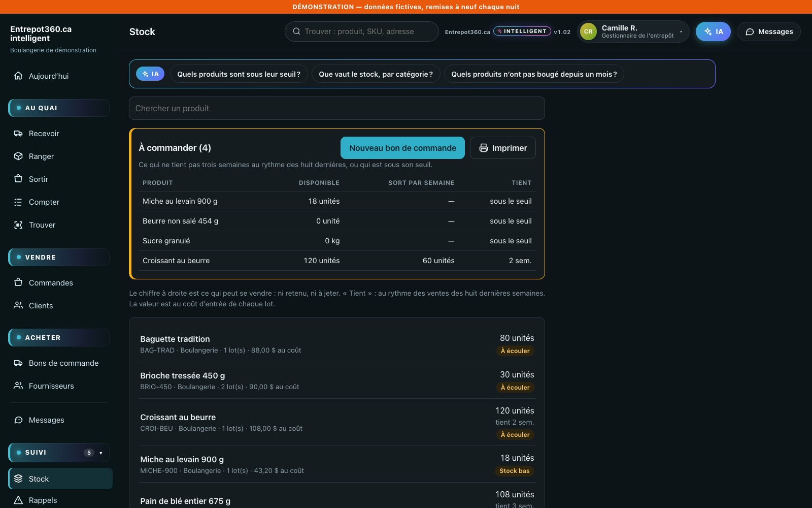Viewport: 812px width, 508px height.
Task: Toggle the VENDRE section header
Action: (x=59, y=257)
